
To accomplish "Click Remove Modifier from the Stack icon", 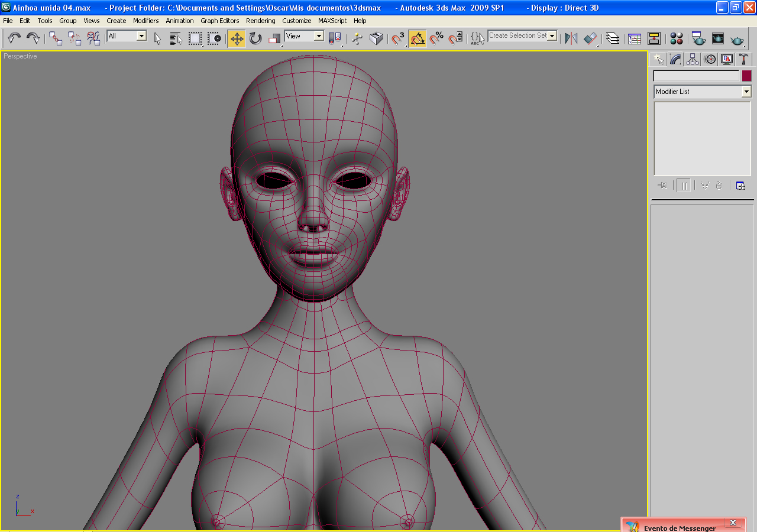I will pos(719,186).
